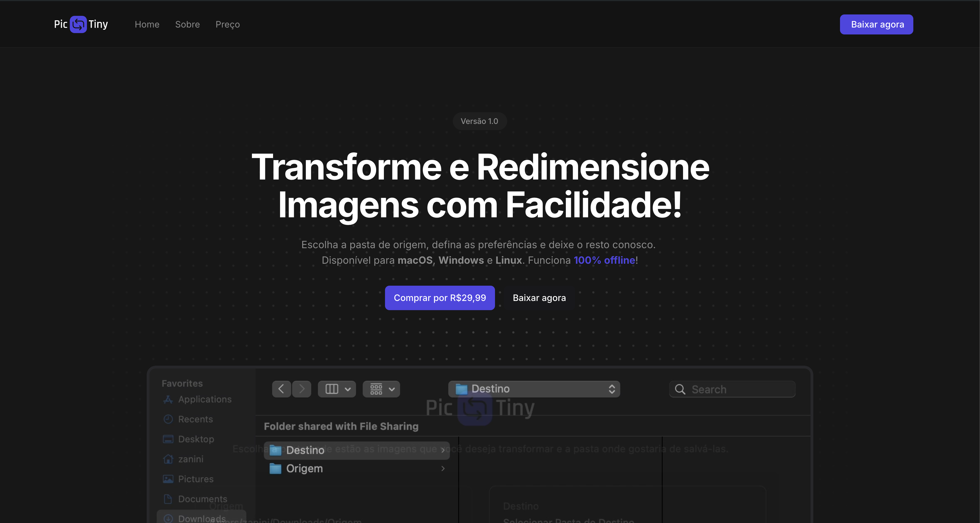The image size is (980, 523).
Task: Go to the Sobre page
Action: tap(187, 24)
